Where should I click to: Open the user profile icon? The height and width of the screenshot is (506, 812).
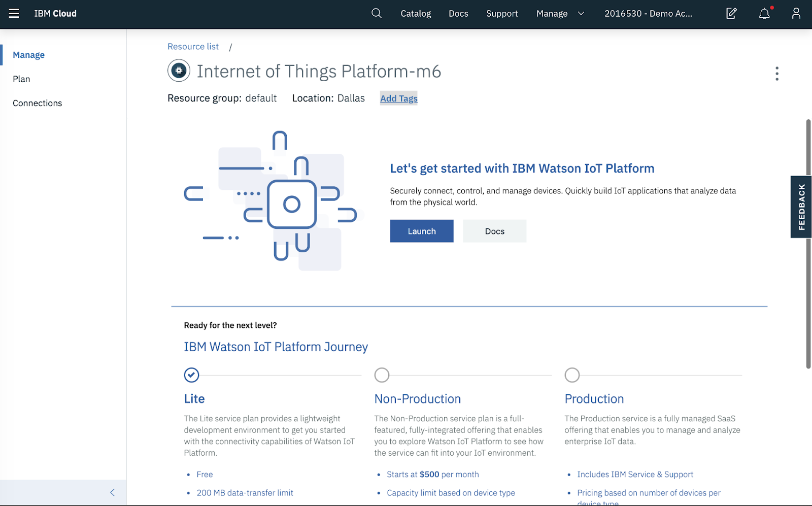(x=796, y=14)
